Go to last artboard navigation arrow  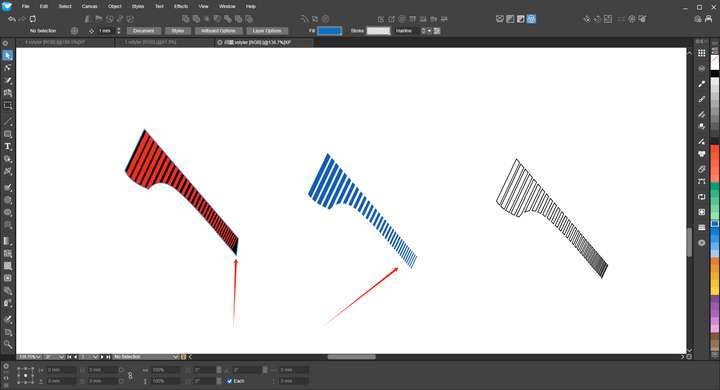point(108,357)
